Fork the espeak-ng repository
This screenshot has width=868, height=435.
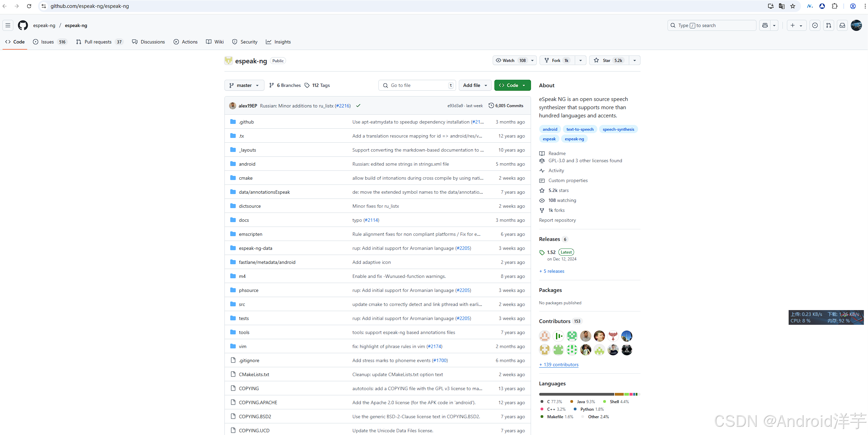point(557,60)
